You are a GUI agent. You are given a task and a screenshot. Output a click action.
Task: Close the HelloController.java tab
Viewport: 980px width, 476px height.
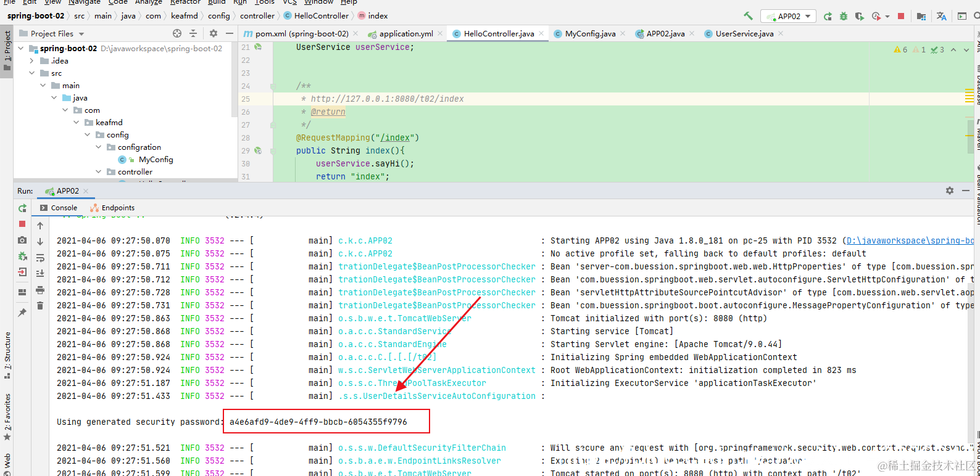(x=541, y=33)
